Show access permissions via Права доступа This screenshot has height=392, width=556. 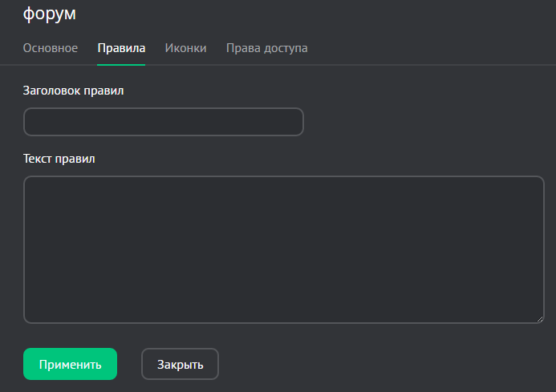(x=266, y=48)
